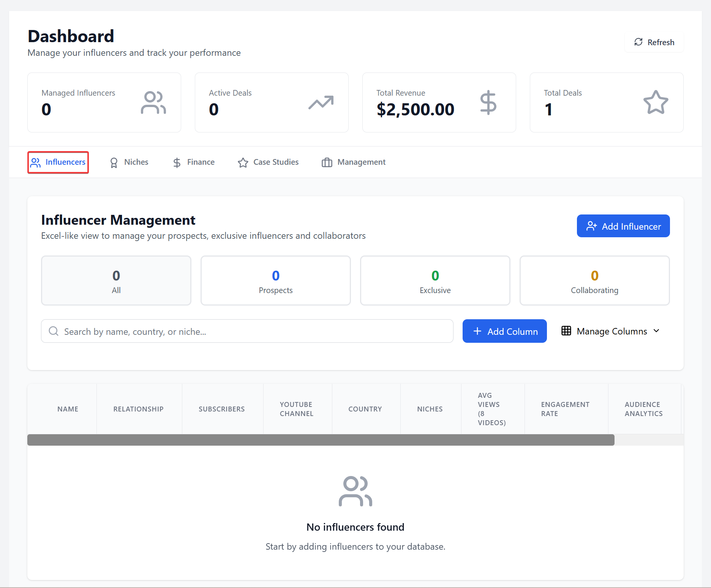Click the Relationship column header

(x=139, y=409)
